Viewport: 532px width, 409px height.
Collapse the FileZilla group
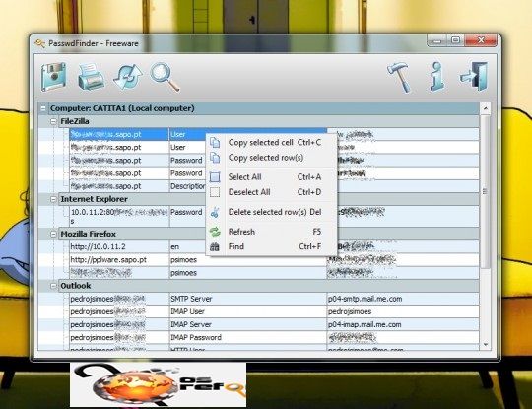click(x=53, y=121)
